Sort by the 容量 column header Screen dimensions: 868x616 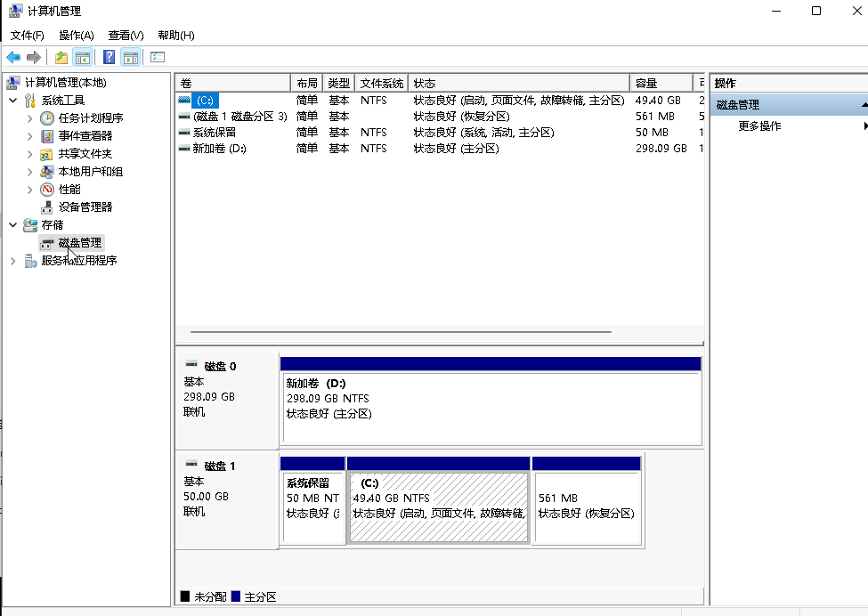point(661,83)
